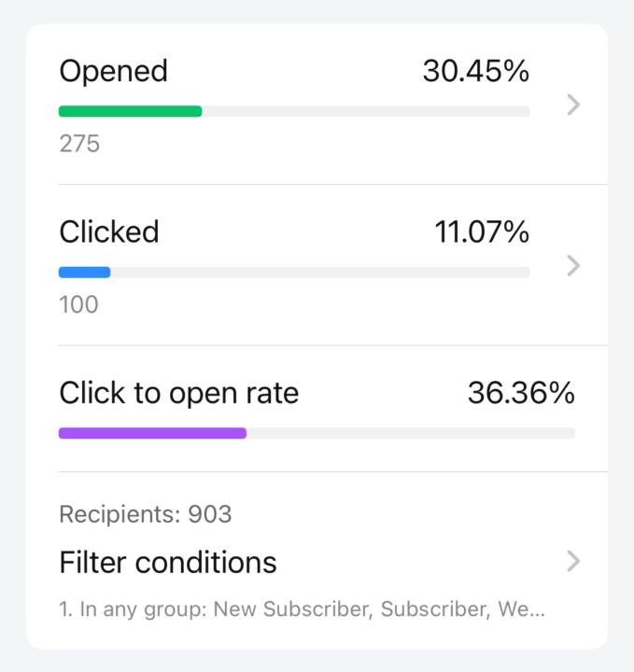Click the purple click-to-open rate bar
Image resolution: width=634 pixels, height=672 pixels.
[152, 433]
